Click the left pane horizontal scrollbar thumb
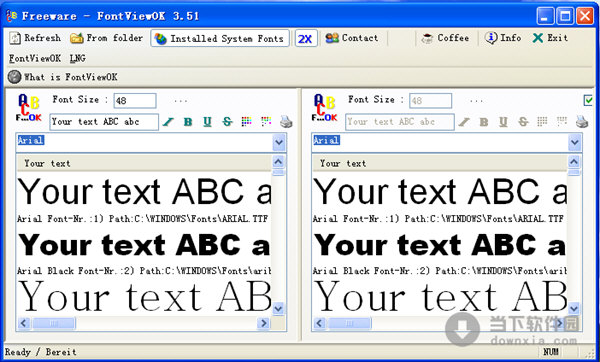The width and height of the screenshot is (600, 362). tap(54, 323)
